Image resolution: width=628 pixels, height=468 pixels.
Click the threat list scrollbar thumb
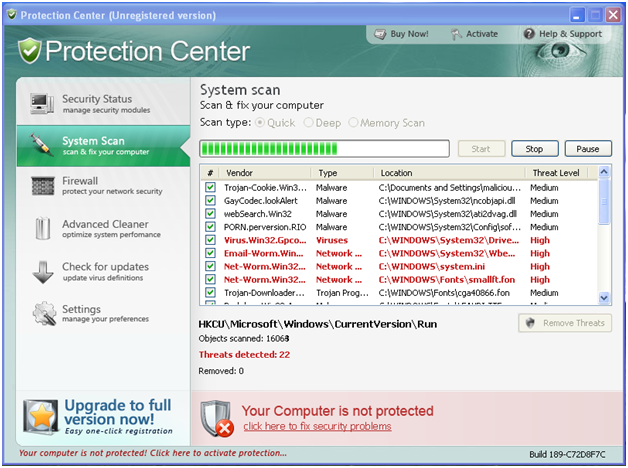click(604, 202)
